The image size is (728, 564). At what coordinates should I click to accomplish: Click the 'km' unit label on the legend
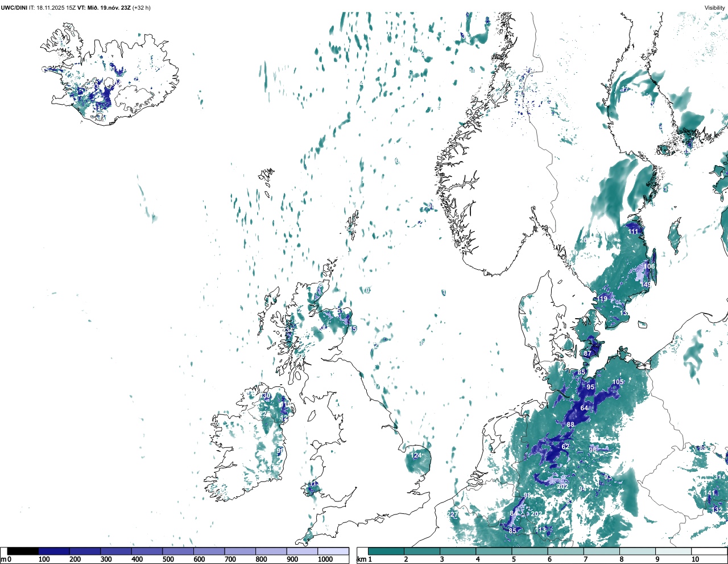tap(361, 559)
